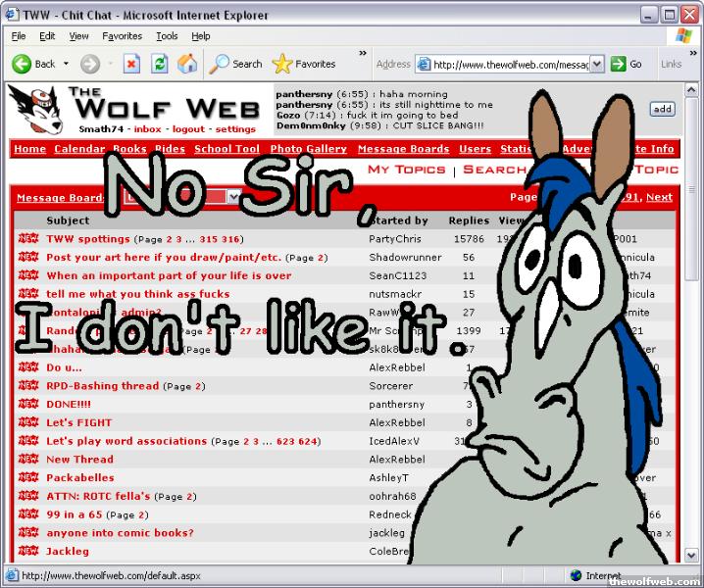The height and width of the screenshot is (588, 704).
Task: Click the Wolf Web wolf logo
Action: [x=30, y=108]
